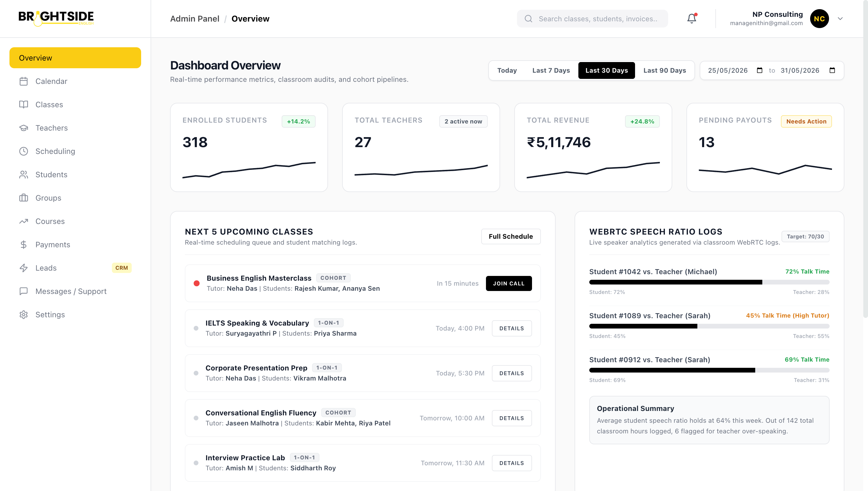The height and width of the screenshot is (491, 868).
Task: Click the NC profile avatar
Action: click(x=819, y=19)
